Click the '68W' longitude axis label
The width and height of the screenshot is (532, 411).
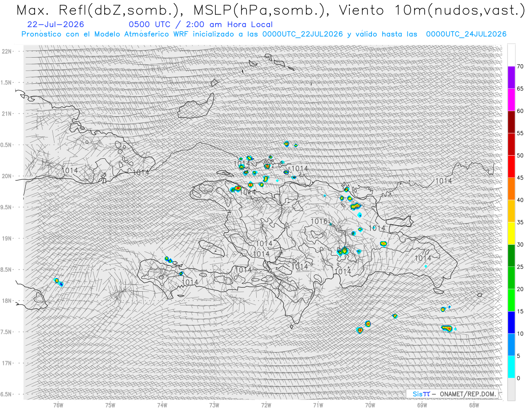click(474, 406)
